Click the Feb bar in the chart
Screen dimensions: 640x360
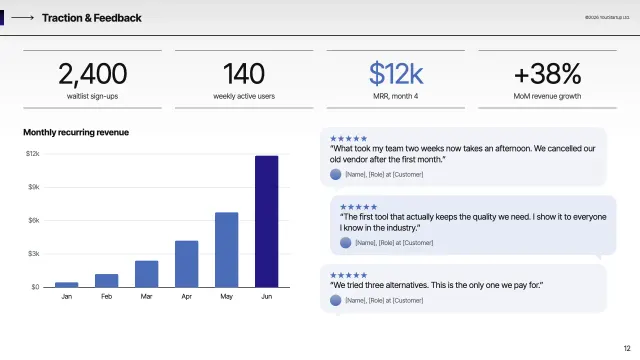[107, 280]
